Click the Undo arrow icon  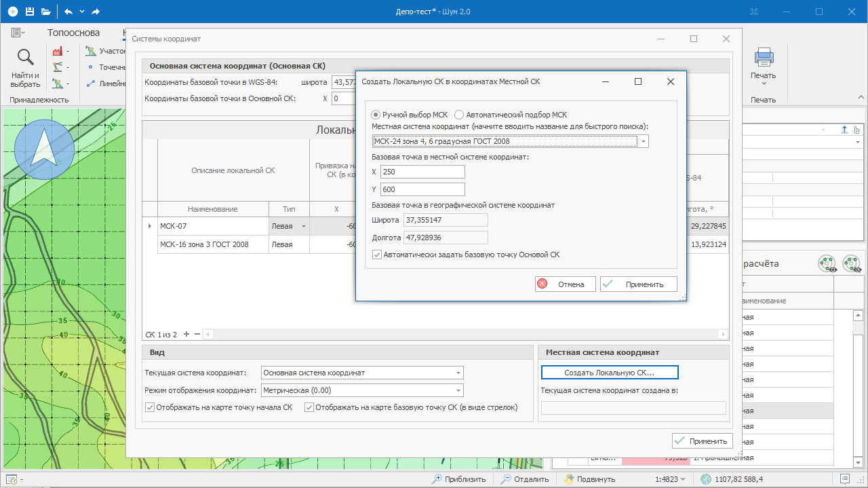click(68, 12)
